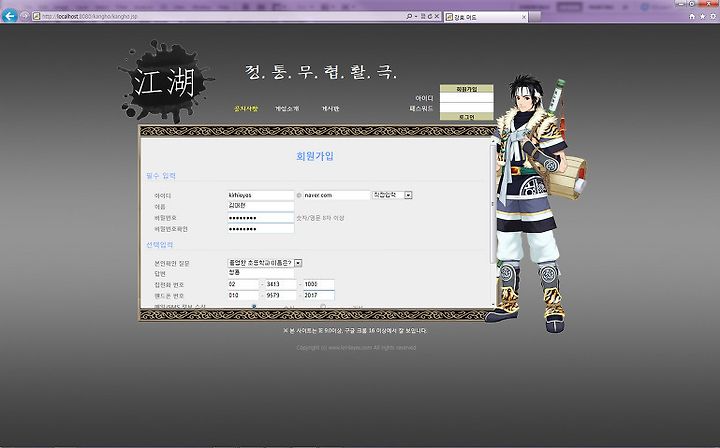Image resolution: width=720 pixels, height=448 pixels.
Task: Click the 답변 answer input field
Action: 260,273
